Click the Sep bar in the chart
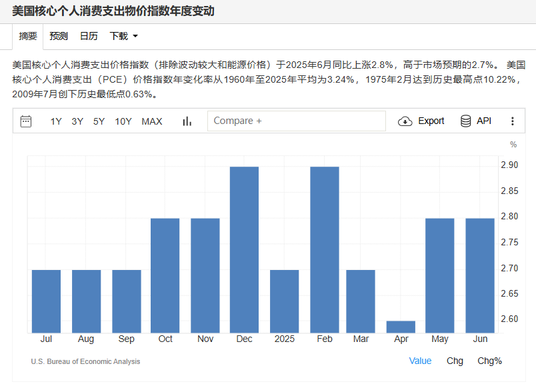Image resolution: width=536 pixels, height=392 pixels. point(127,301)
